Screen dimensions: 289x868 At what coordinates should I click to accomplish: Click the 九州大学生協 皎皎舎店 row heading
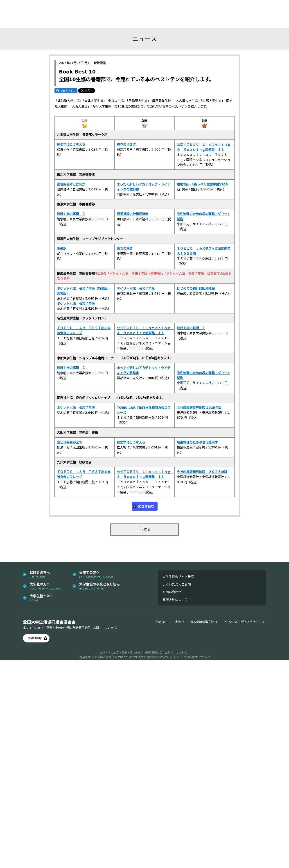tap(144, 462)
